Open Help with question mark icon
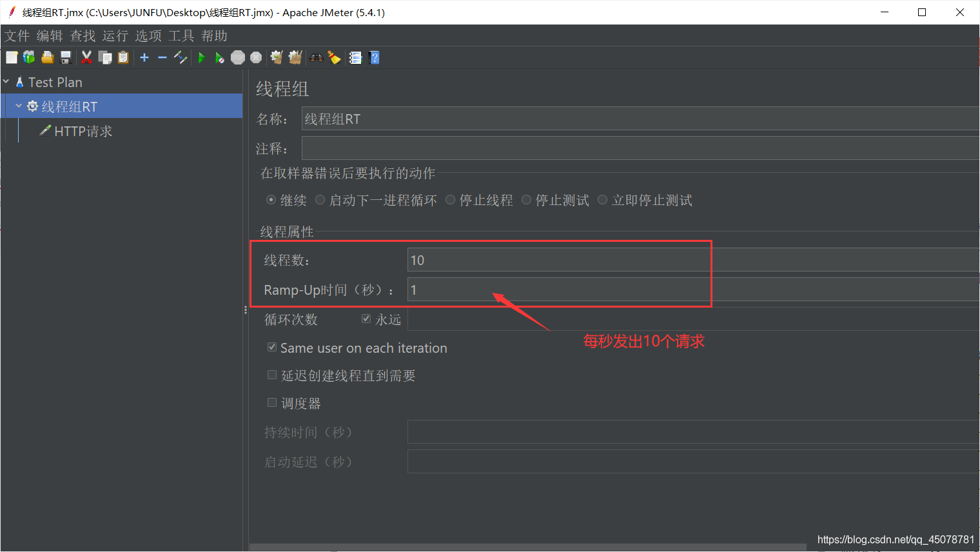 coord(374,57)
